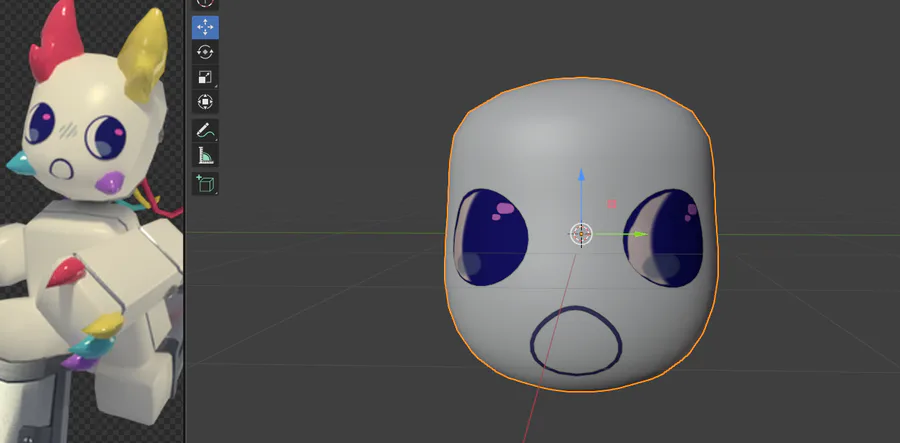Select the Transform tool
900x443 pixels.
[205, 102]
